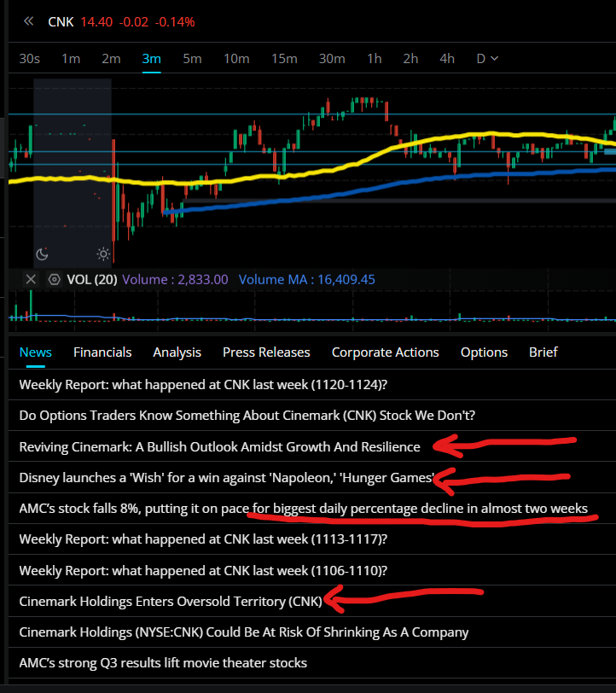Choose the 10m chart interval
The height and width of the screenshot is (693, 616).
coord(236,58)
